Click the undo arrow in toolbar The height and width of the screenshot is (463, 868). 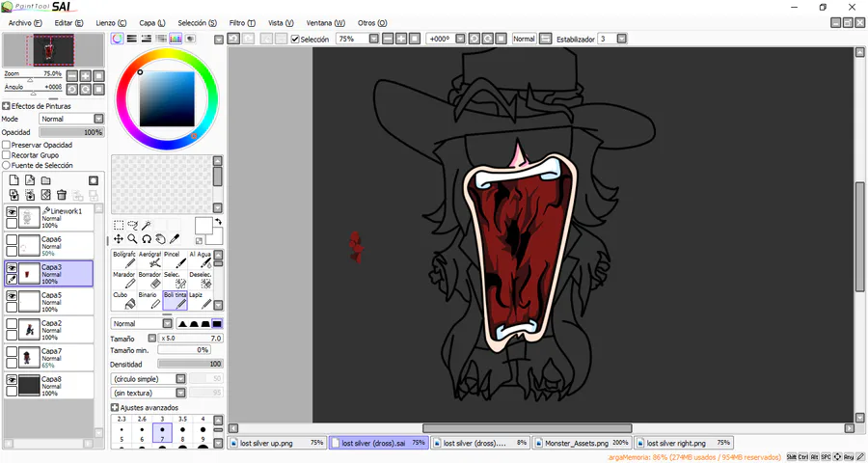pos(233,39)
